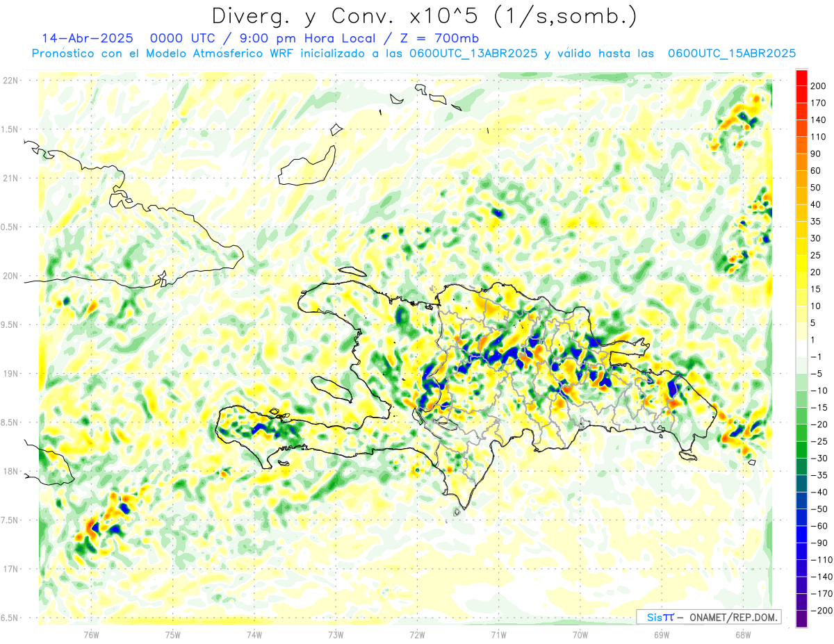Select the '0.5N' latitude label

pos(10,227)
